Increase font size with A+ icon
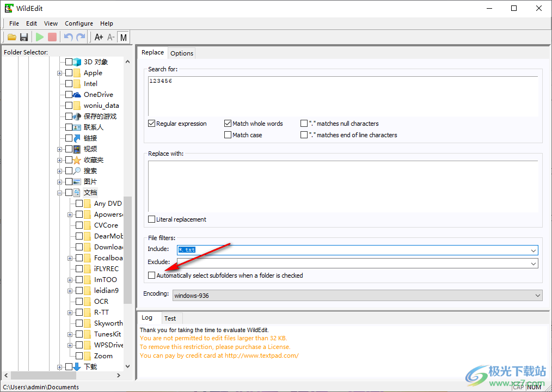Viewport: 552px width, 392px height. click(x=99, y=37)
